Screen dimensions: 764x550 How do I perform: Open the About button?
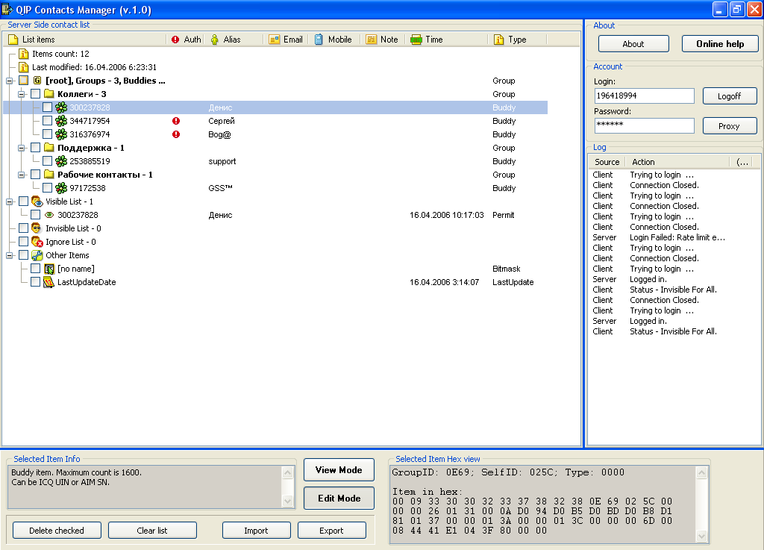click(633, 44)
